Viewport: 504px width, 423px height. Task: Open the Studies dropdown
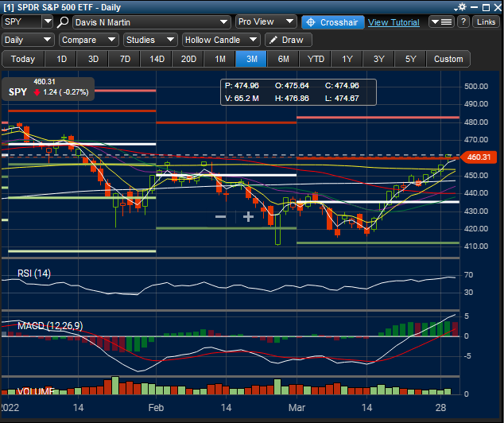(x=150, y=40)
